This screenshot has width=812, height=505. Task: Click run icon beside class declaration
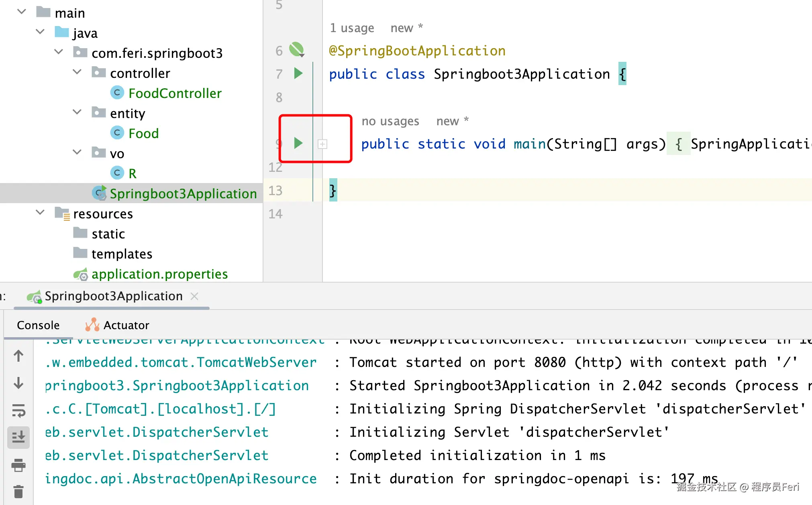click(x=298, y=73)
